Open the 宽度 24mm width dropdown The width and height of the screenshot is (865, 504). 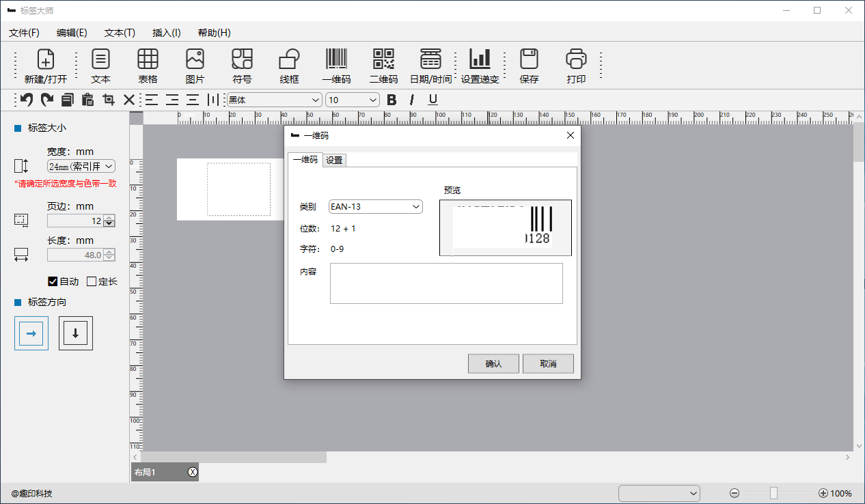coord(81,166)
